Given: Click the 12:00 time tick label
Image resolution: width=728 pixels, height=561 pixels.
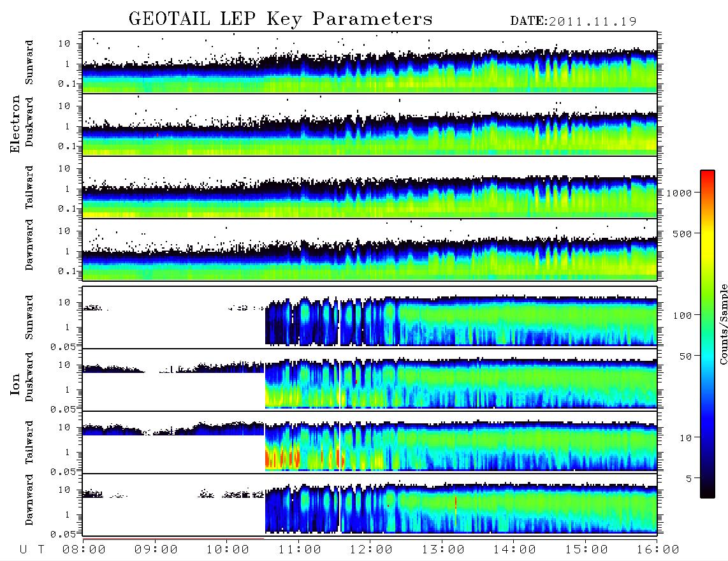Looking at the screenshot, I should point(371,550).
